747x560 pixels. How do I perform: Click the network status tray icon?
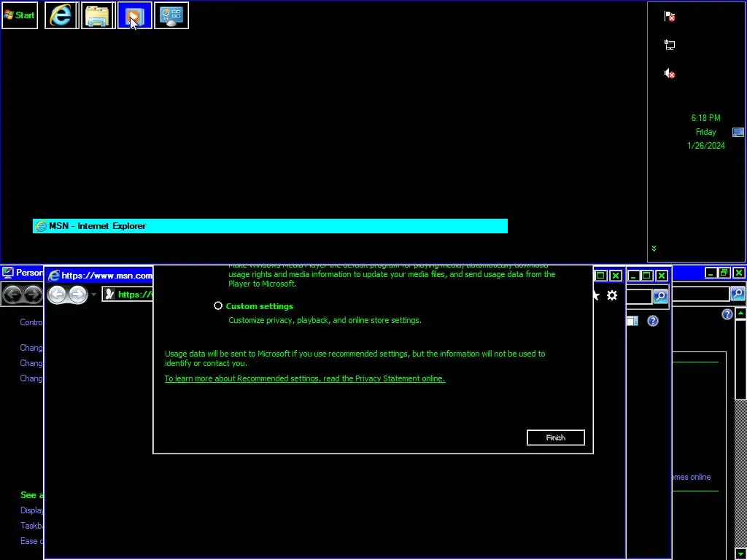(670, 44)
